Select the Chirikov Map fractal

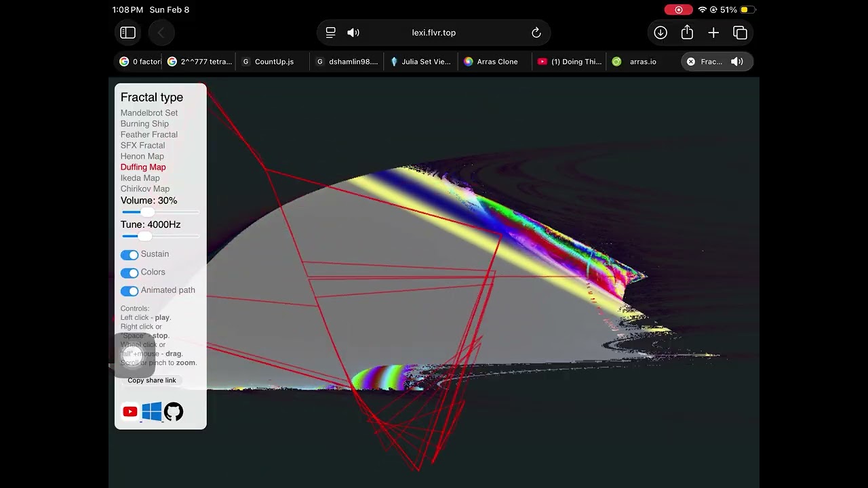[x=145, y=189]
